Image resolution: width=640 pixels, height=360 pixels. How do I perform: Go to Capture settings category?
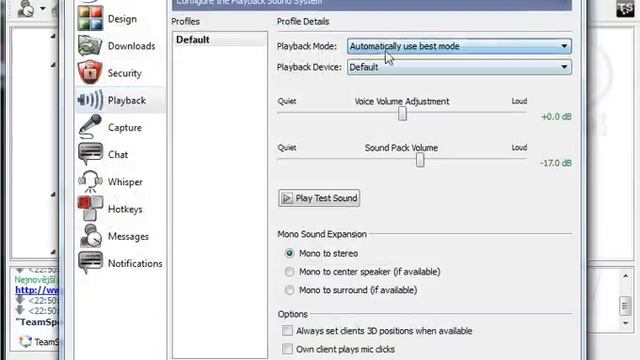click(124, 127)
